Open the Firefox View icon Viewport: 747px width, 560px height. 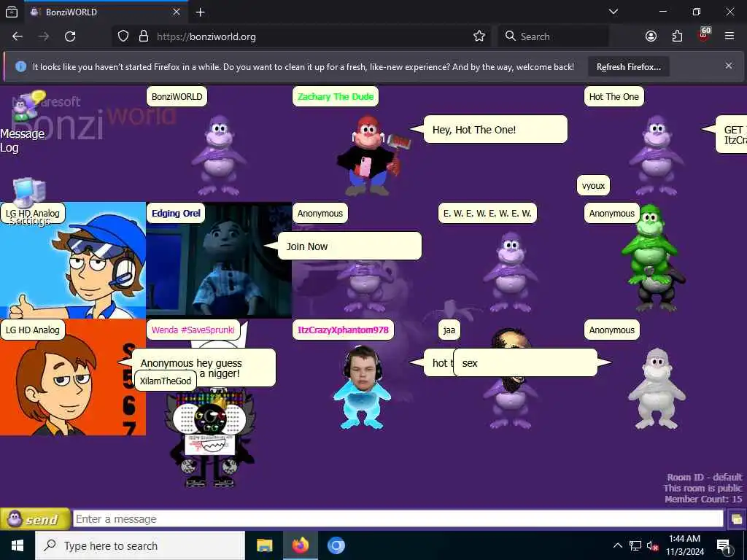12,12
